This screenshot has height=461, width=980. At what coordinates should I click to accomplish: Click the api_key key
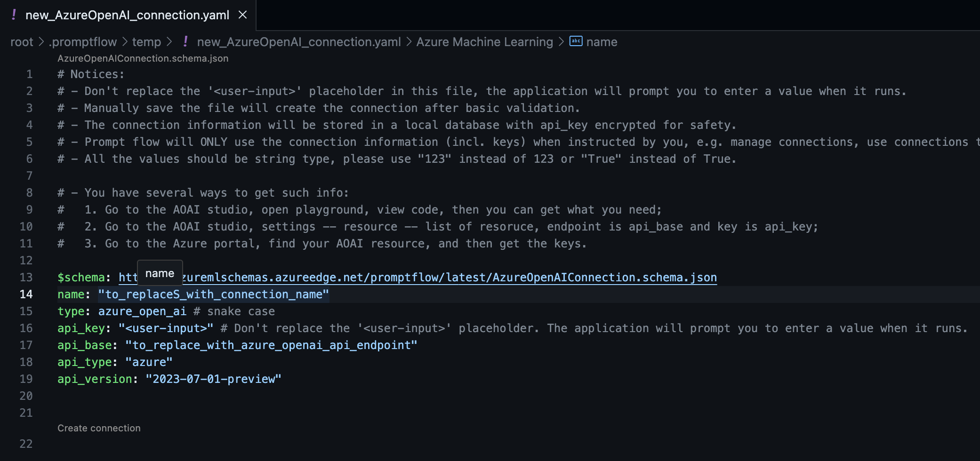pyautogui.click(x=81, y=328)
